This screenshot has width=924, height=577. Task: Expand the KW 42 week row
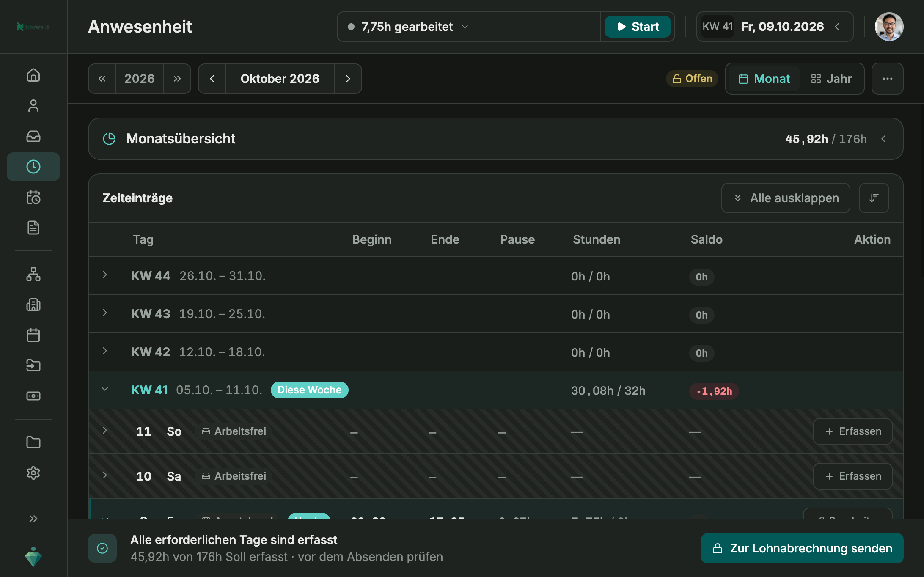pos(105,351)
